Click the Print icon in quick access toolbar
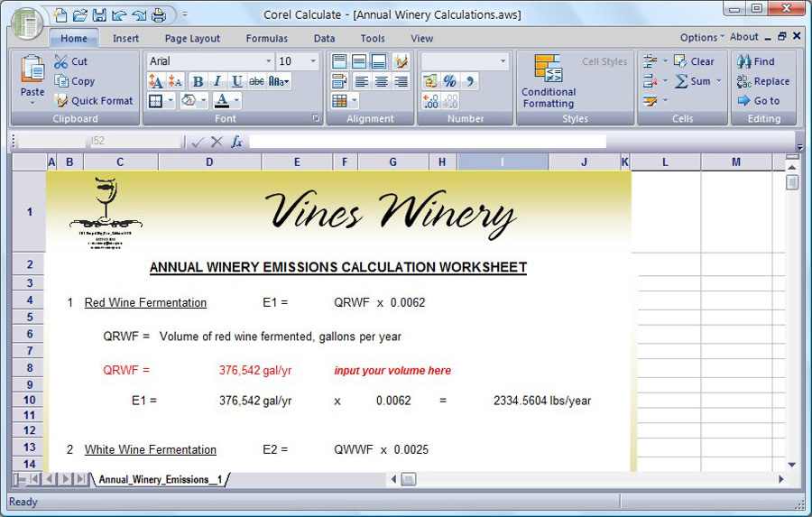 (159, 14)
